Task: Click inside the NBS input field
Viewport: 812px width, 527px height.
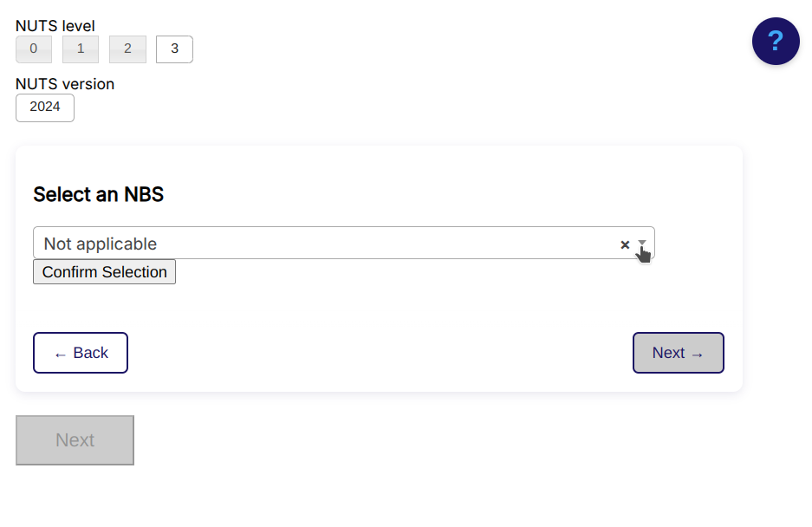Action: pyautogui.click(x=260, y=243)
